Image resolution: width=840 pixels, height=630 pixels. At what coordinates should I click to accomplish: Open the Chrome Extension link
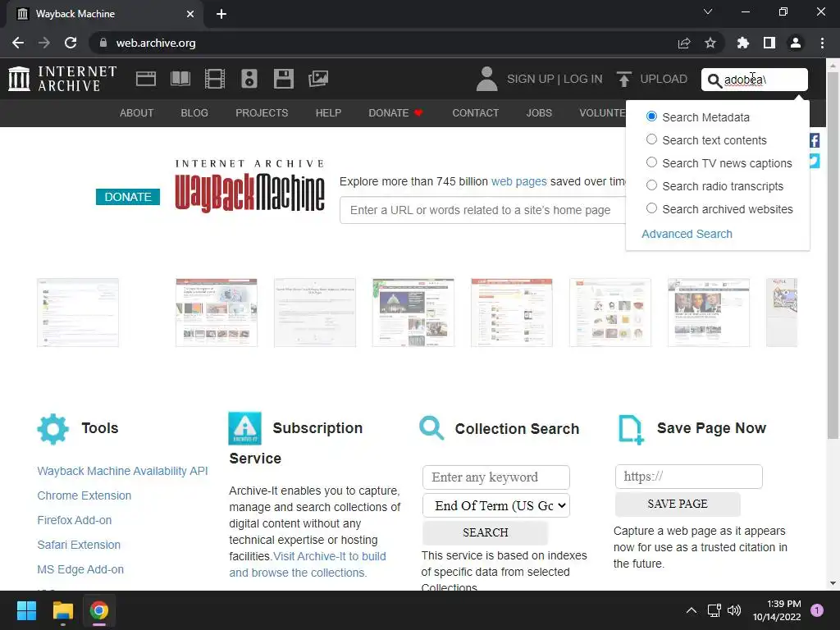84,495
